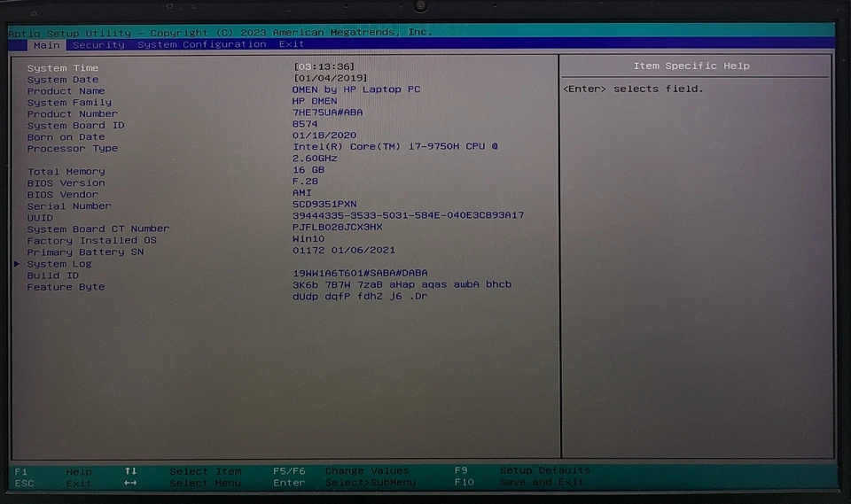Click the System Board ID label
The height and width of the screenshot is (504, 851).
[x=76, y=125]
